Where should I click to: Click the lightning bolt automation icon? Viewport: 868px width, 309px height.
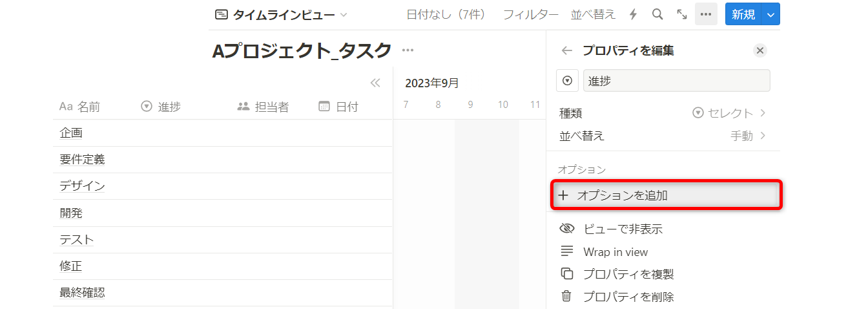[633, 14]
